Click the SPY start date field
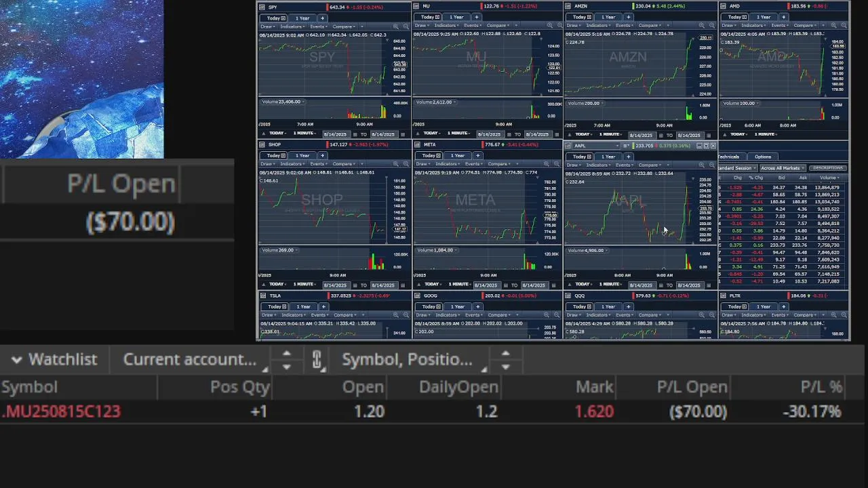Image resolution: width=868 pixels, height=488 pixels. 336,134
